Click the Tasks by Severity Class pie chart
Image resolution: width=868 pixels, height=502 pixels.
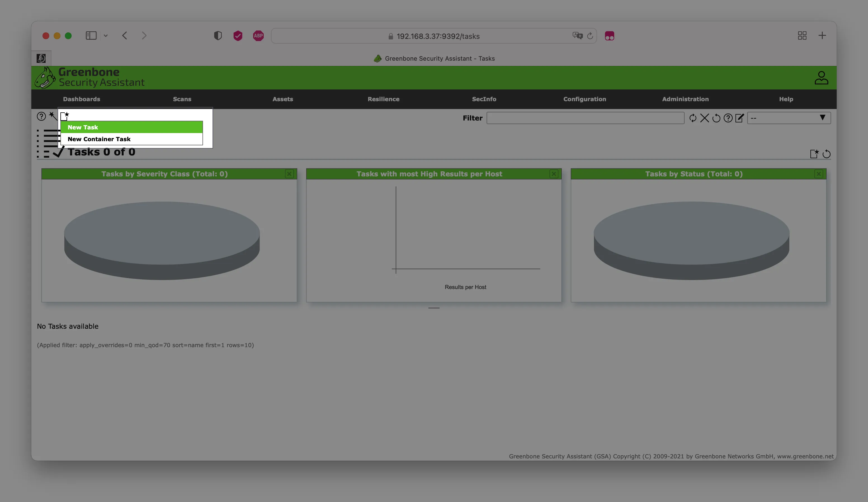coord(162,240)
